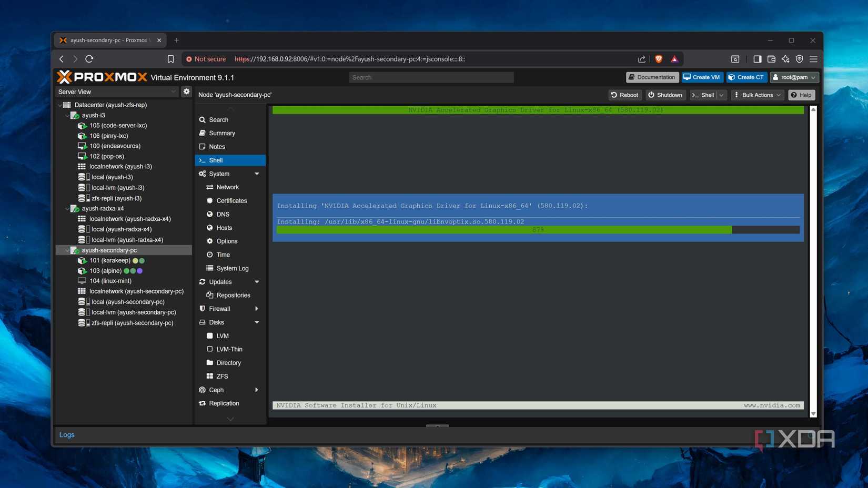
Task: Collapse the Datacenter (ayush-zfs-rep) tree node
Action: (x=59, y=105)
